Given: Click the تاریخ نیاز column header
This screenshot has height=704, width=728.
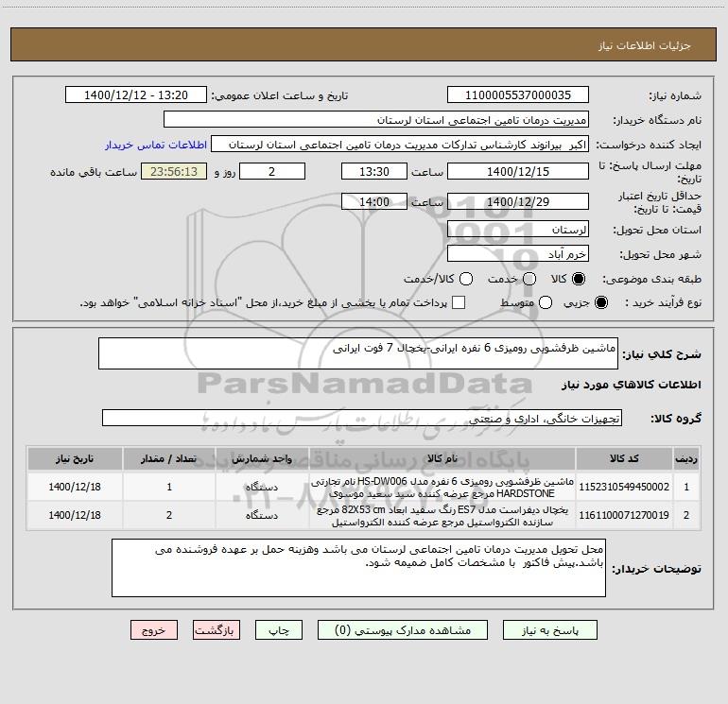Looking at the screenshot, I should tap(75, 458).
